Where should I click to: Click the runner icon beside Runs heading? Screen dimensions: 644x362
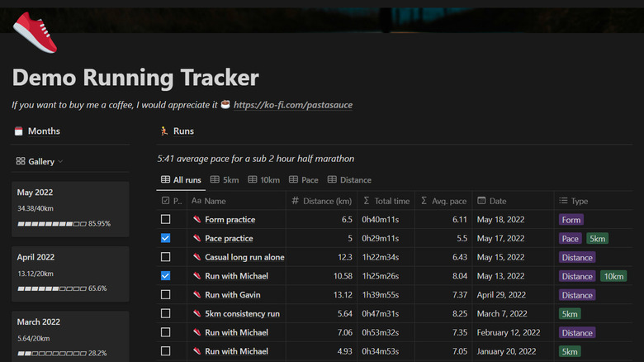tap(163, 131)
